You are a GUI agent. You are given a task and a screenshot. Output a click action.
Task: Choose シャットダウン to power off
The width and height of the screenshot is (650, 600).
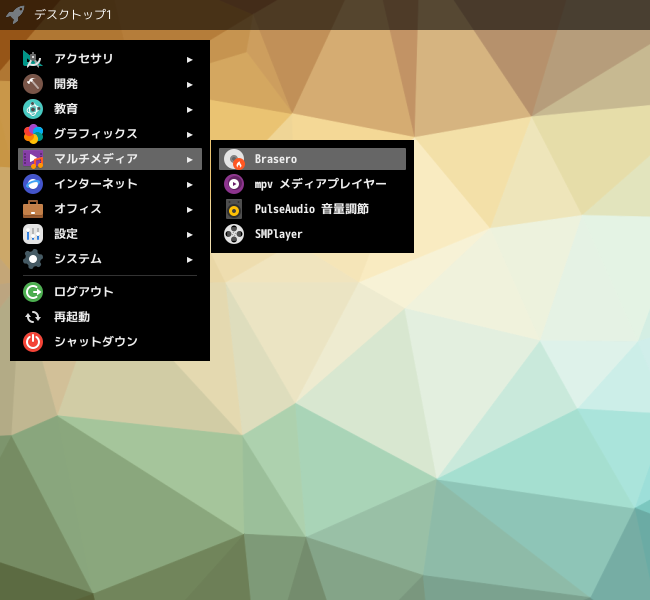point(110,342)
